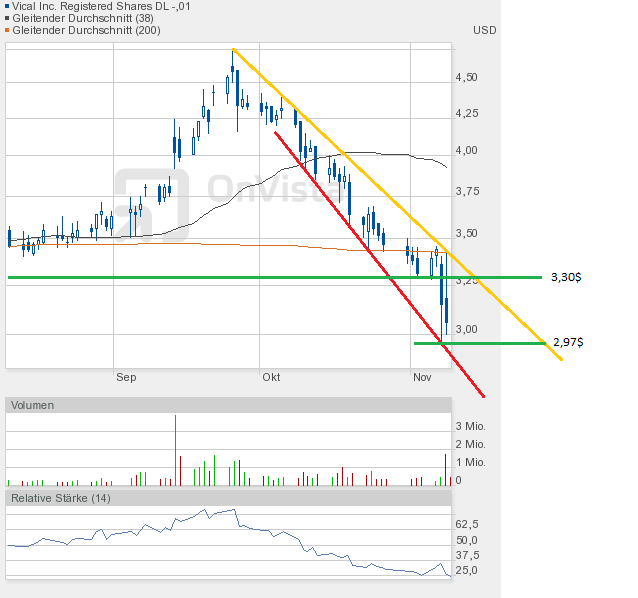This screenshot has height=598, width=638.
Task: Click the 2,97$ support level label
Action: [568, 342]
